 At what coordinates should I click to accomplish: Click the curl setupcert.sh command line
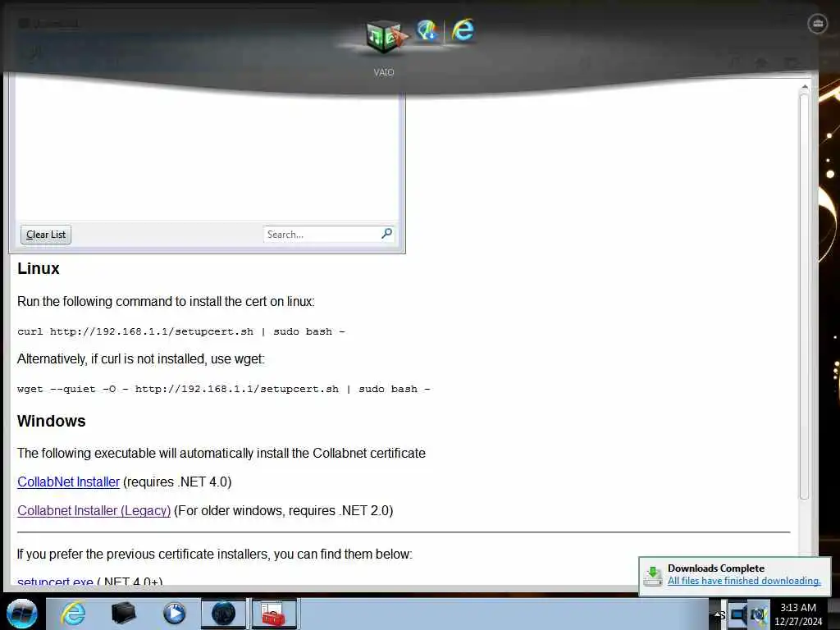181,331
